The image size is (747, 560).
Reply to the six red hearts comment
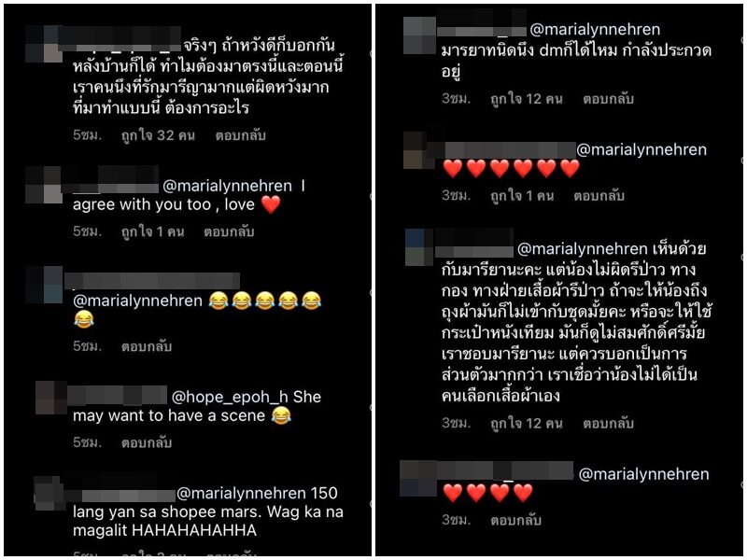(x=599, y=196)
